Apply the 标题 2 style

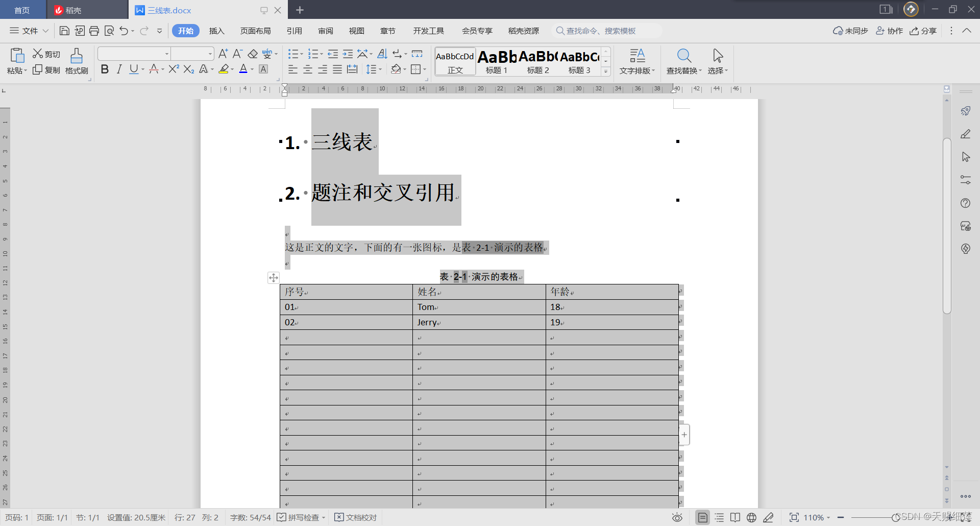(x=538, y=61)
